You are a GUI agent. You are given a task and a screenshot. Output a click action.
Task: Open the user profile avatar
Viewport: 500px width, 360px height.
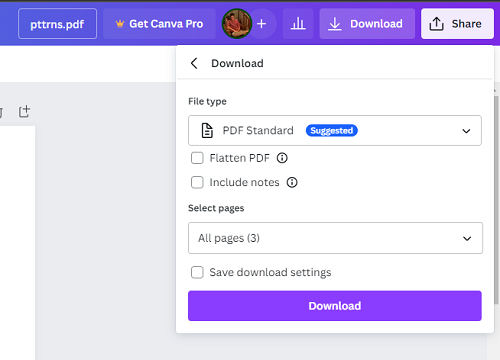(x=237, y=24)
